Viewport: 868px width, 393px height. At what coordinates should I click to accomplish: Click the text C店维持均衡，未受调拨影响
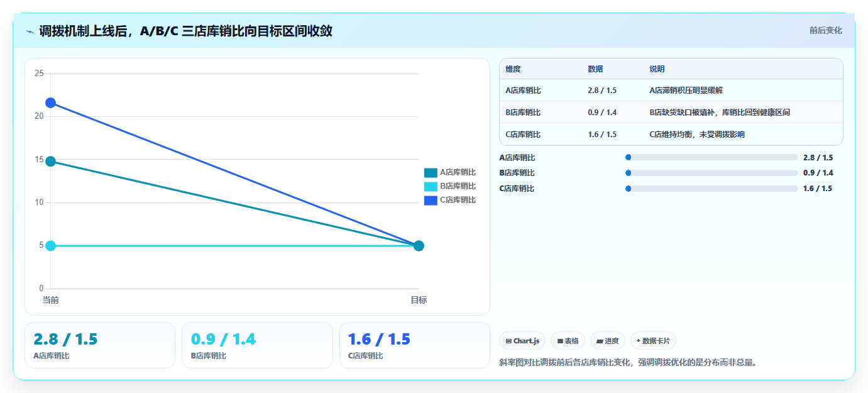click(697, 135)
